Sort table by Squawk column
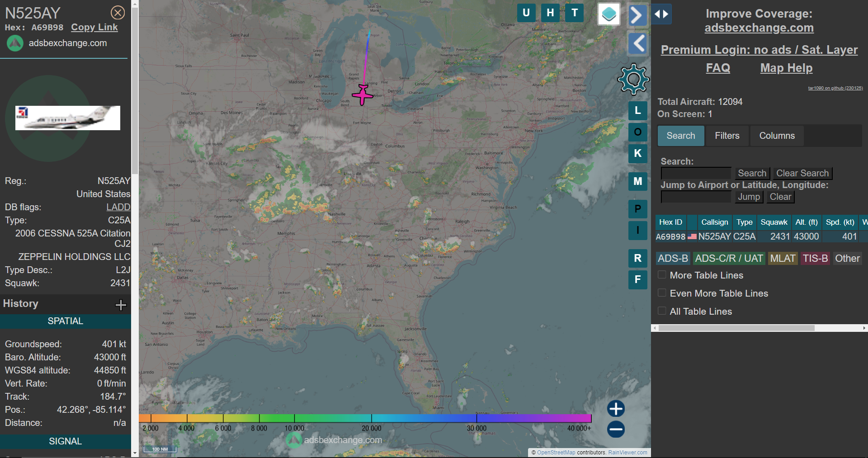The height and width of the screenshot is (458, 868). click(774, 222)
